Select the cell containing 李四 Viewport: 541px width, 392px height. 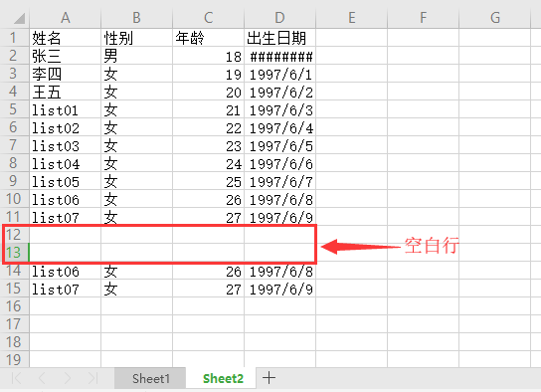click(66, 74)
